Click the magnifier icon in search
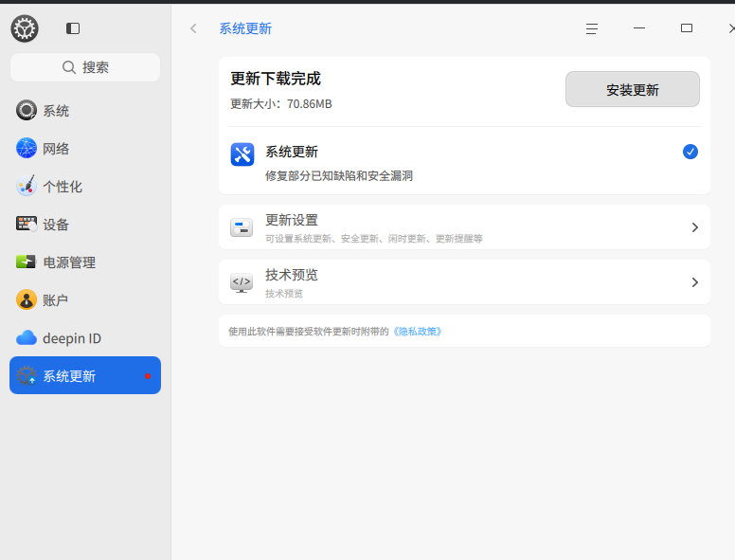 tap(69, 67)
